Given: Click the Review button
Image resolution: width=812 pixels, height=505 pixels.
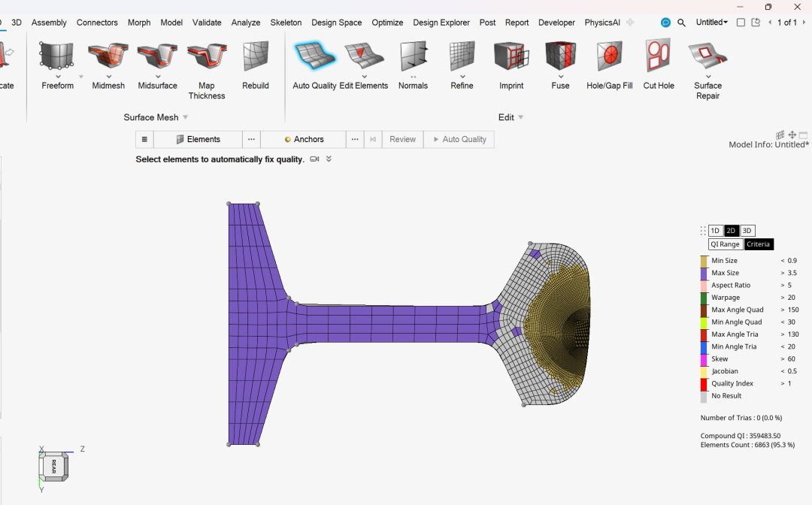Looking at the screenshot, I should 402,139.
